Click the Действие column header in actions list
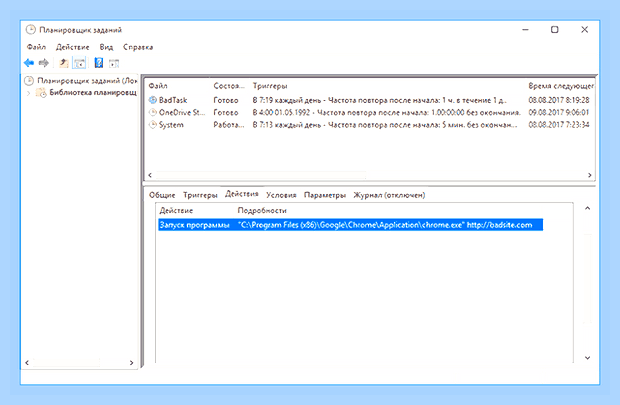The width and height of the screenshot is (620, 405). pyautogui.click(x=176, y=210)
